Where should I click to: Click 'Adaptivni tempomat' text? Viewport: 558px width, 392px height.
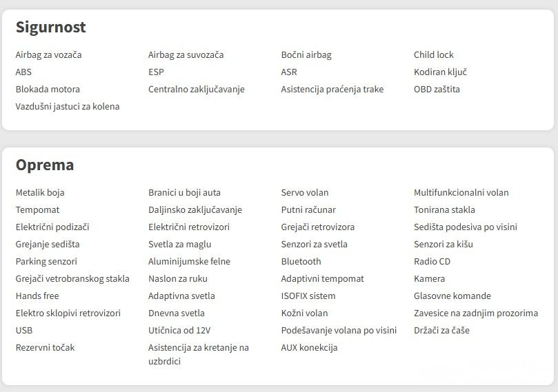(x=322, y=279)
